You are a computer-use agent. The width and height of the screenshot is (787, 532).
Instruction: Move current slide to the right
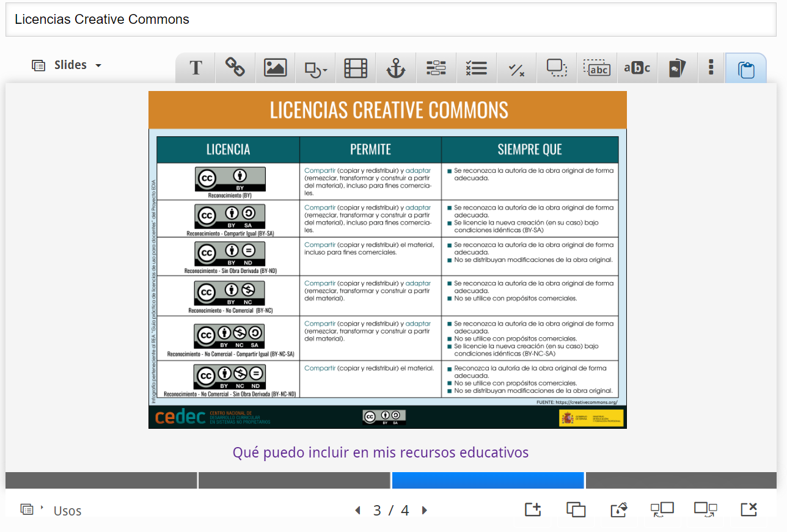pyautogui.click(x=706, y=509)
